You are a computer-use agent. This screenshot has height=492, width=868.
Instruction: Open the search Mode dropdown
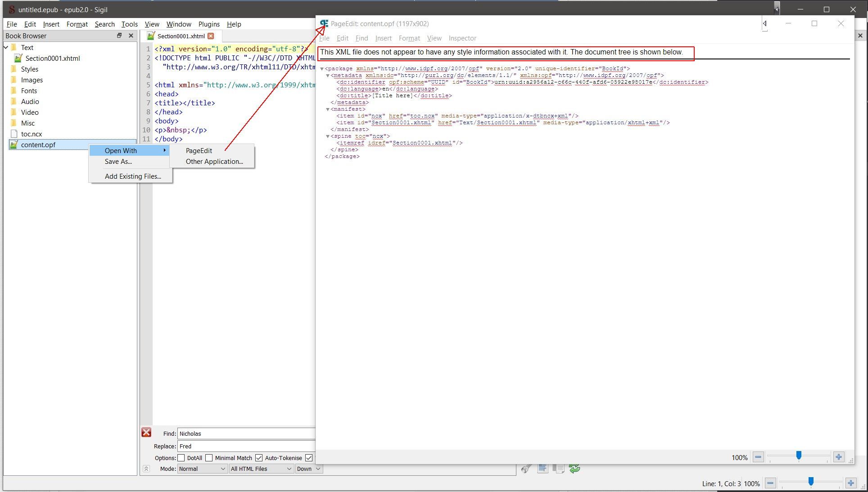pyautogui.click(x=202, y=469)
